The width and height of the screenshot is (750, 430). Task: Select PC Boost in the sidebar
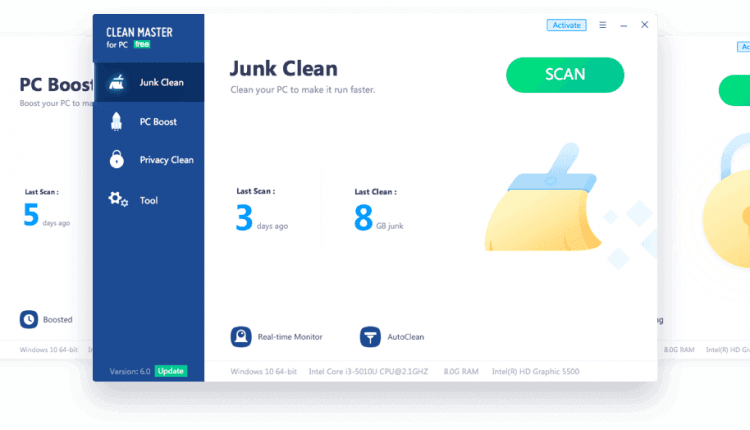click(x=149, y=121)
